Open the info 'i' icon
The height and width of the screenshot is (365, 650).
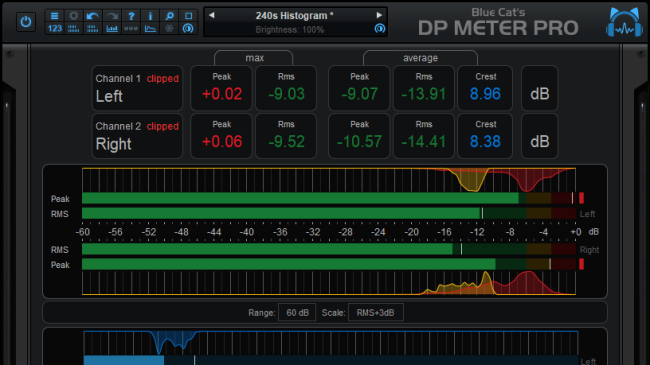150,16
